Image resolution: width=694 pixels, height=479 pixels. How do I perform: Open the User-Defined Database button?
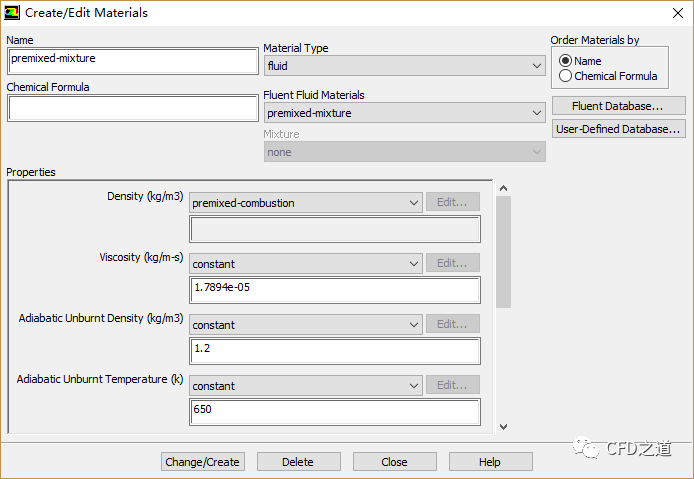point(618,129)
